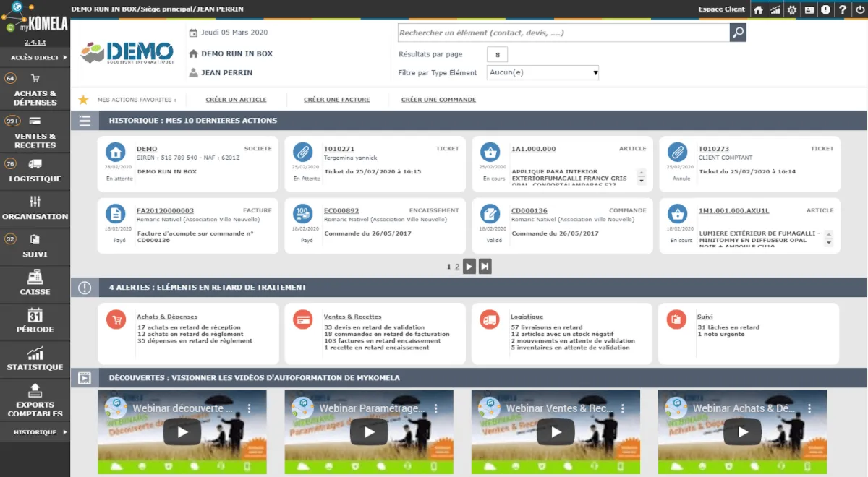Open the Espace Client link
The width and height of the screenshot is (868, 477).
[721, 9]
